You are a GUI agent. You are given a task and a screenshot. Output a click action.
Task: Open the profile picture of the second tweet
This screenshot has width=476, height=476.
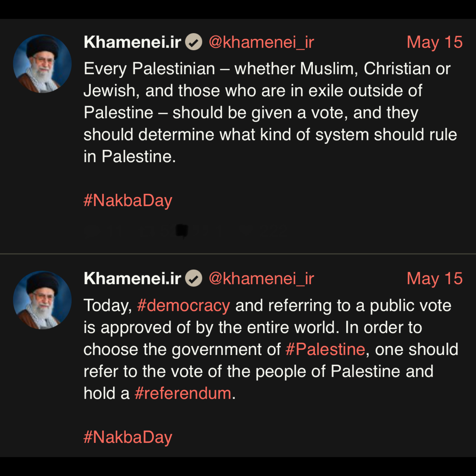(42, 300)
